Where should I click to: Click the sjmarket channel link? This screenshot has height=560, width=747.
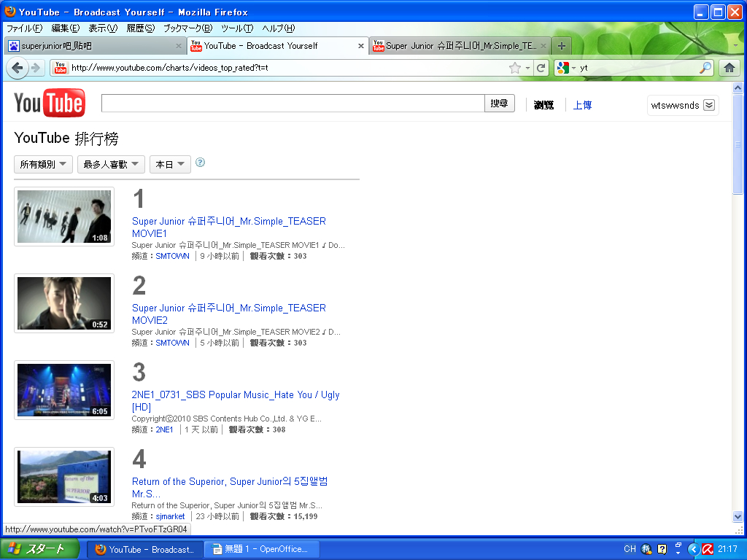[170, 516]
